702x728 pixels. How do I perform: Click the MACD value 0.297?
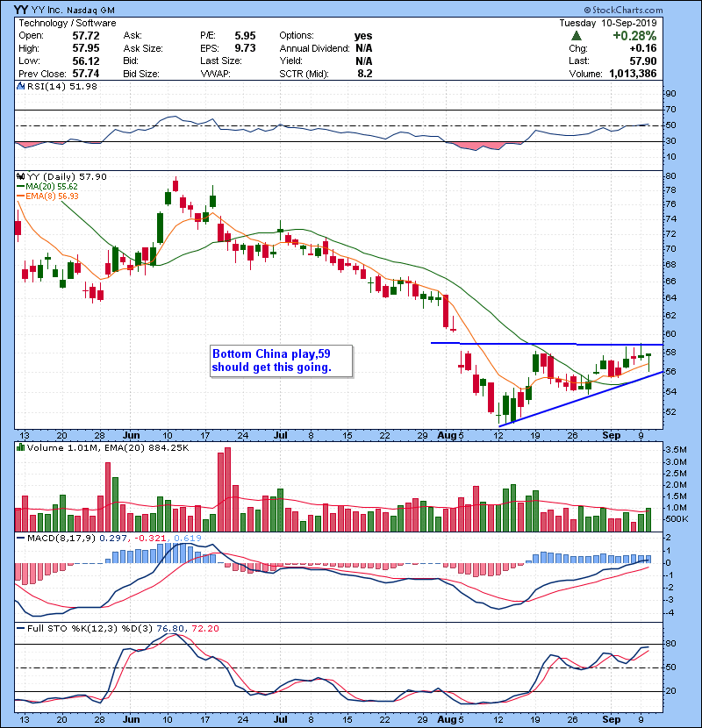[x=113, y=539]
